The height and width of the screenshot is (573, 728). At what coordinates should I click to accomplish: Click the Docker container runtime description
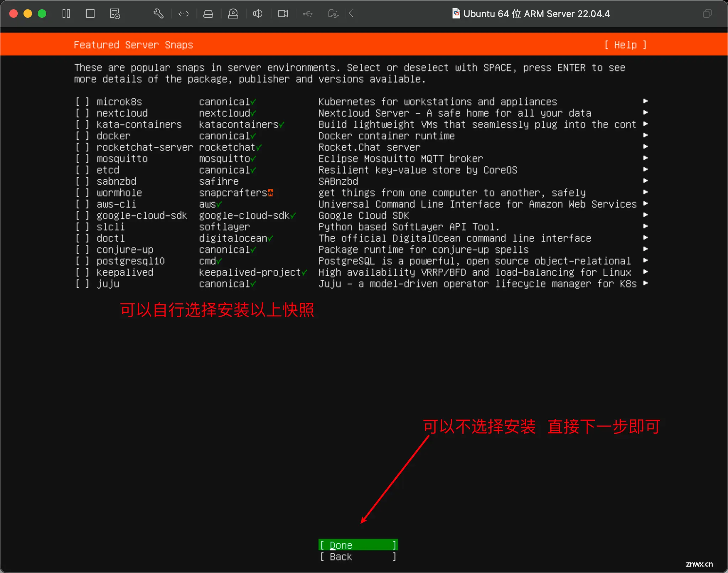386,136
